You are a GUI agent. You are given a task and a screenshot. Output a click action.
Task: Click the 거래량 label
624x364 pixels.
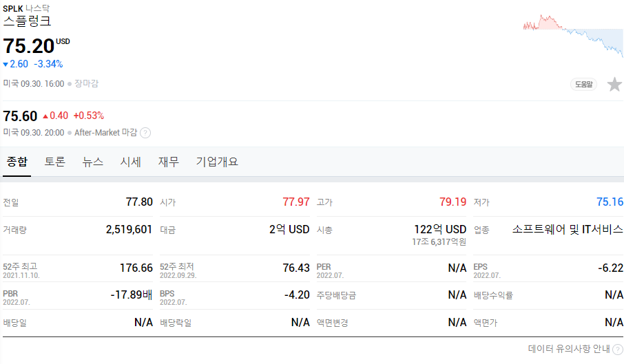(14, 230)
